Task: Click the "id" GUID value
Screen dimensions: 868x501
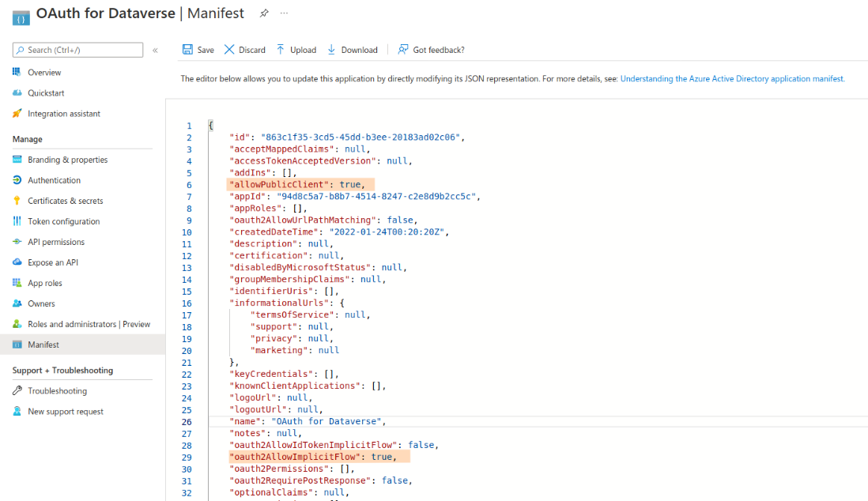Action: coord(360,137)
